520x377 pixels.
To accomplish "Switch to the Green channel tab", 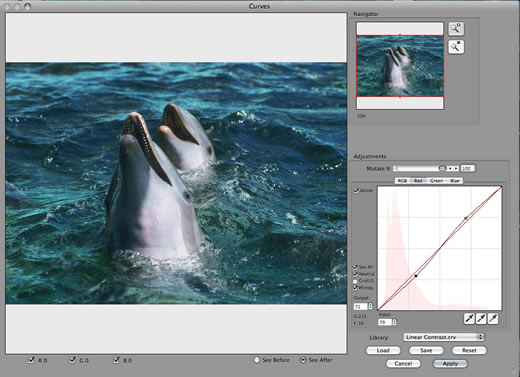I will coord(436,181).
